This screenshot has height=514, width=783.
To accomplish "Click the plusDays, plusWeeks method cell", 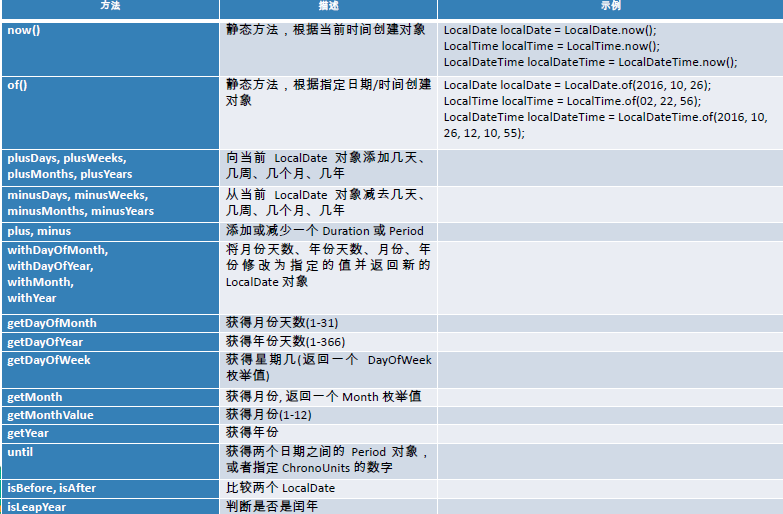I will coord(110,168).
